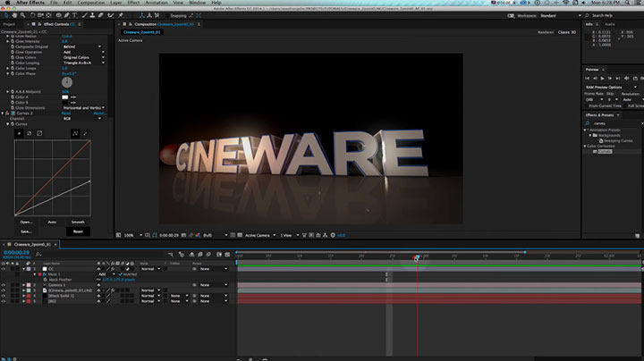Click the Curves Auto button

tap(52, 222)
